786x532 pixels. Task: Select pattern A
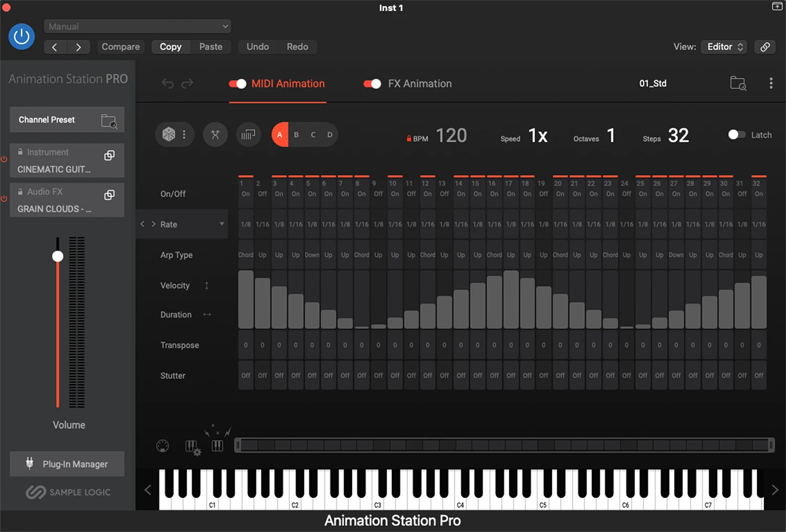(280, 135)
